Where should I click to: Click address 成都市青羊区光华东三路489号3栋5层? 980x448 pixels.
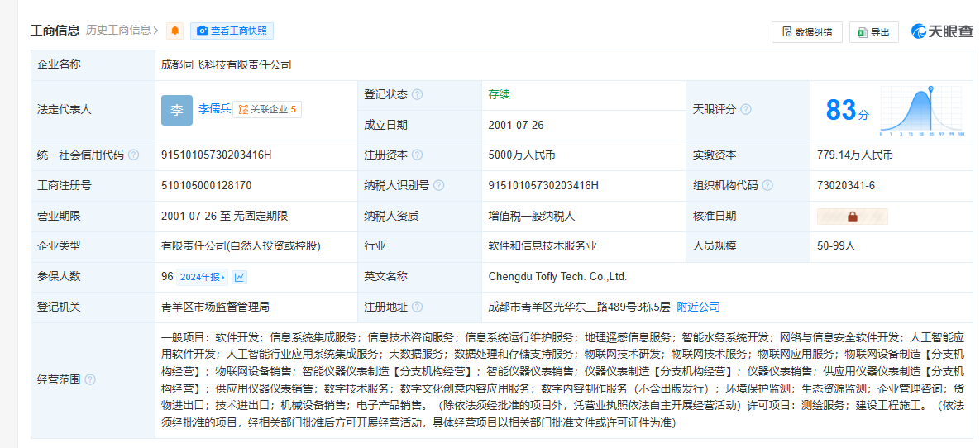coord(580,307)
